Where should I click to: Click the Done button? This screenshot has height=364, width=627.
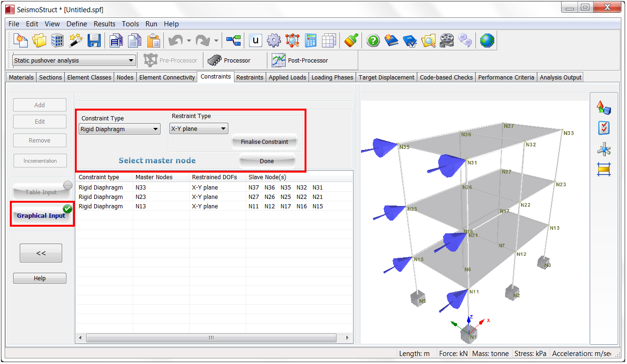[x=266, y=161]
